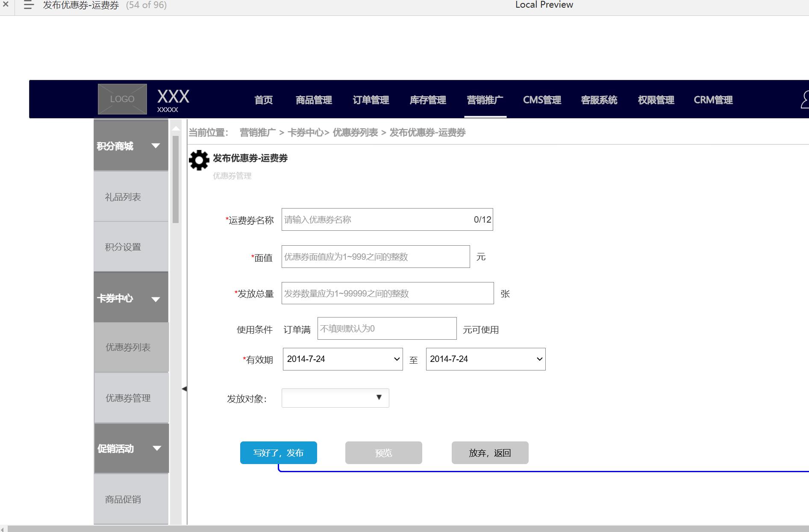Open 礼品列表 in the sidebar
This screenshot has height=532, width=809.
click(x=131, y=197)
